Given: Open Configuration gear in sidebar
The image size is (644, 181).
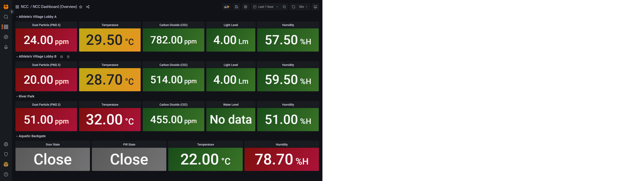Looking at the screenshot, I should [x=6, y=144].
